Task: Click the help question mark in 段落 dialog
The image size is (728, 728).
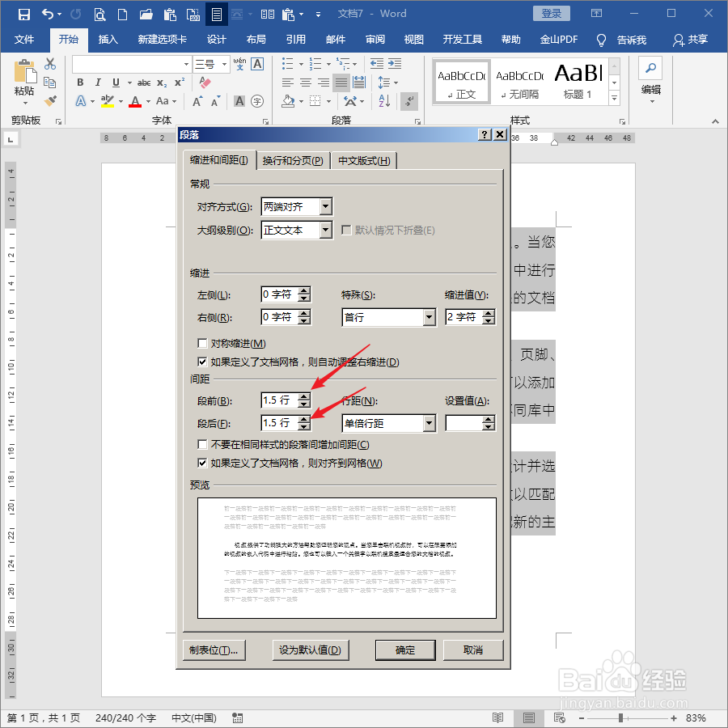Action: 485,134
